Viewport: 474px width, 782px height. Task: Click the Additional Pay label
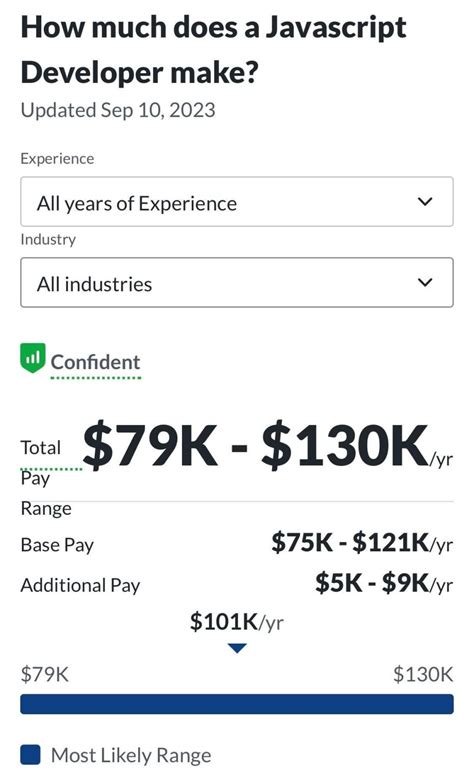(x=80, y=585)
